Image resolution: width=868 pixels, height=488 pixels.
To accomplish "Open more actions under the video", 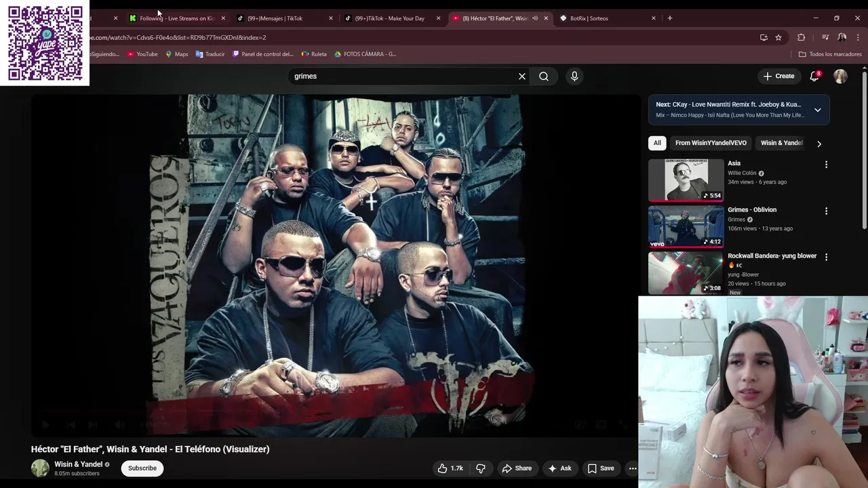I will pyautogui.click(x=632, y=468).
